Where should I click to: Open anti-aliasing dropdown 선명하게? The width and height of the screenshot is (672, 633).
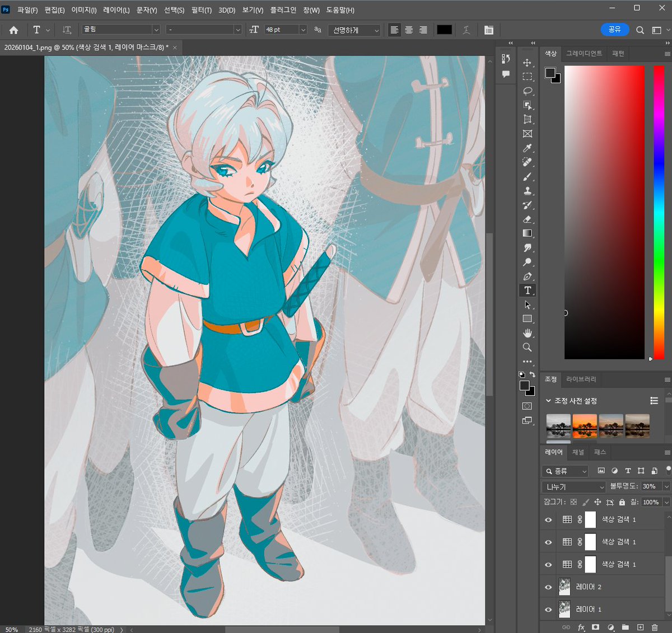coord(354,30)
